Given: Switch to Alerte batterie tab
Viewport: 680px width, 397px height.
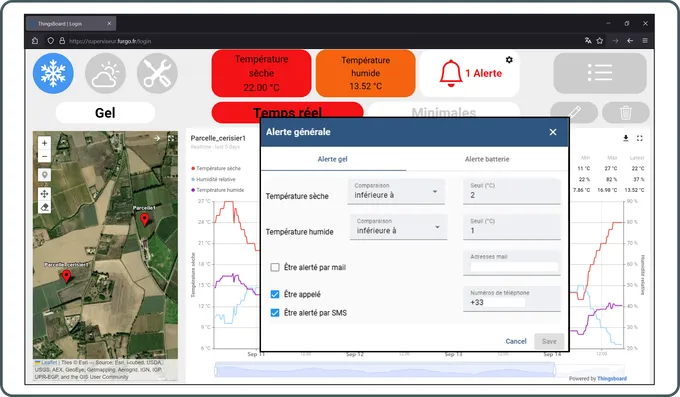Looking at the screenshot, I should pyautogui.click(x=487, y=159).
